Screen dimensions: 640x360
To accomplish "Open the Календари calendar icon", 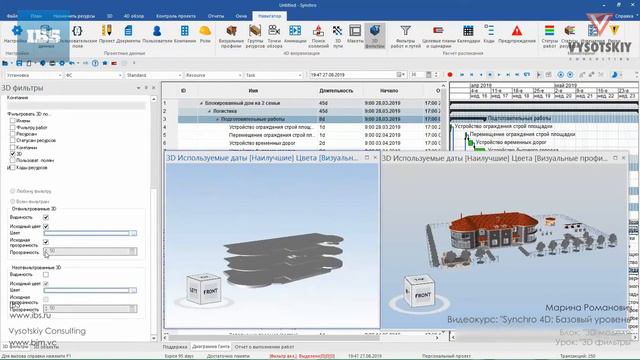I will tap(468, 31).
